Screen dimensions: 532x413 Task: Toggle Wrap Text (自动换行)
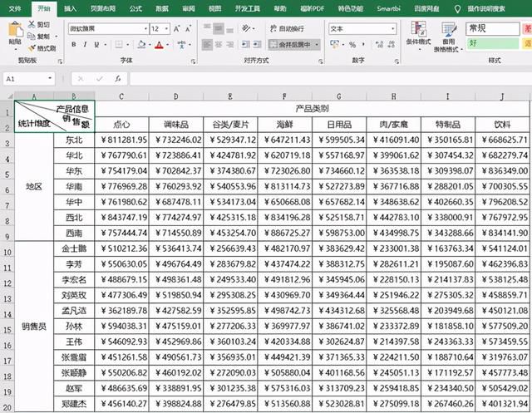coord(287,28)
